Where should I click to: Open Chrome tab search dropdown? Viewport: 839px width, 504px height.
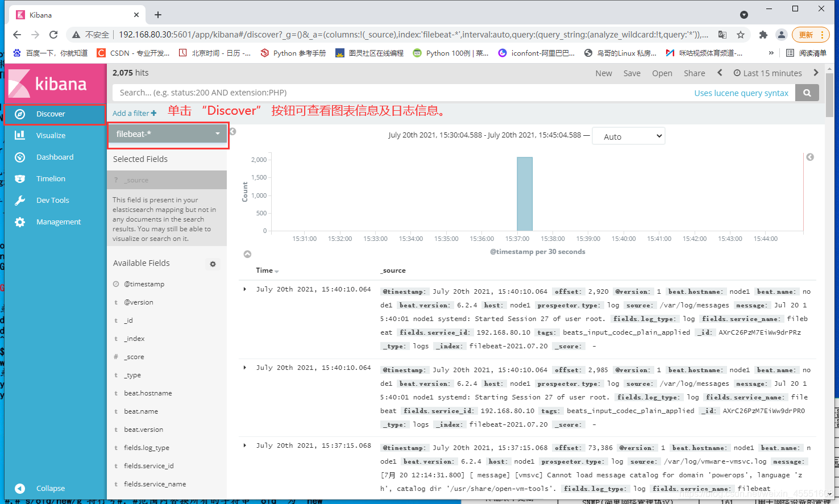tap(744, 15)
